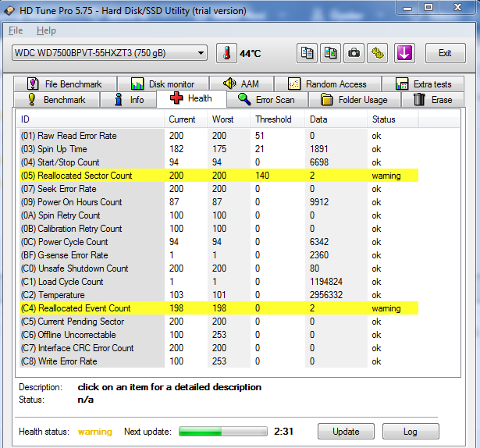
Task: Select the Load Cycle Count row
Action: click(219, 282)
